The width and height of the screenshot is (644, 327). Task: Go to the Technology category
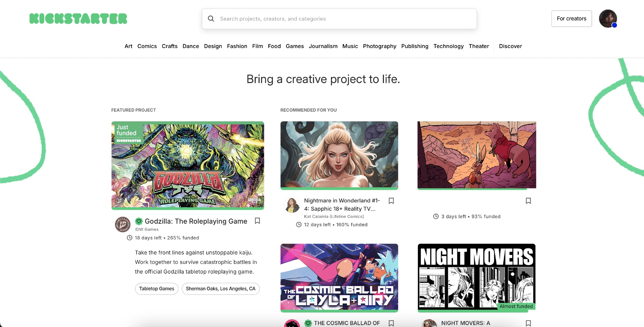pyautogui.click(x=448, y=46)
